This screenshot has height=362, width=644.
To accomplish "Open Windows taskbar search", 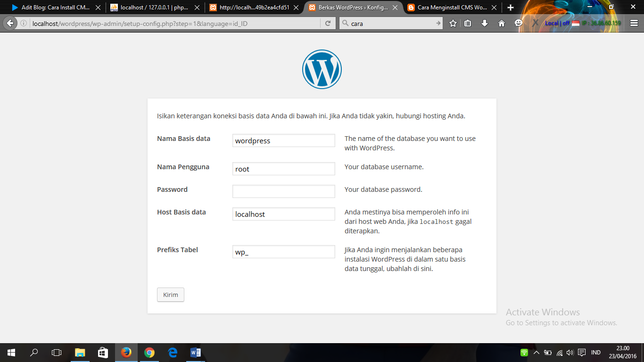I will pos(34,353).
